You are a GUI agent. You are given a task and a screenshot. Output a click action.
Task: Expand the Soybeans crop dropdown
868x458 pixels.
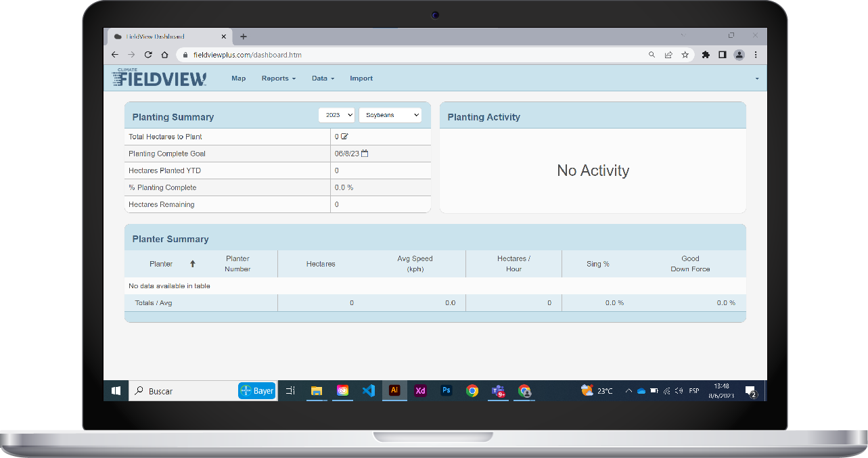click(x=390, y=116)
